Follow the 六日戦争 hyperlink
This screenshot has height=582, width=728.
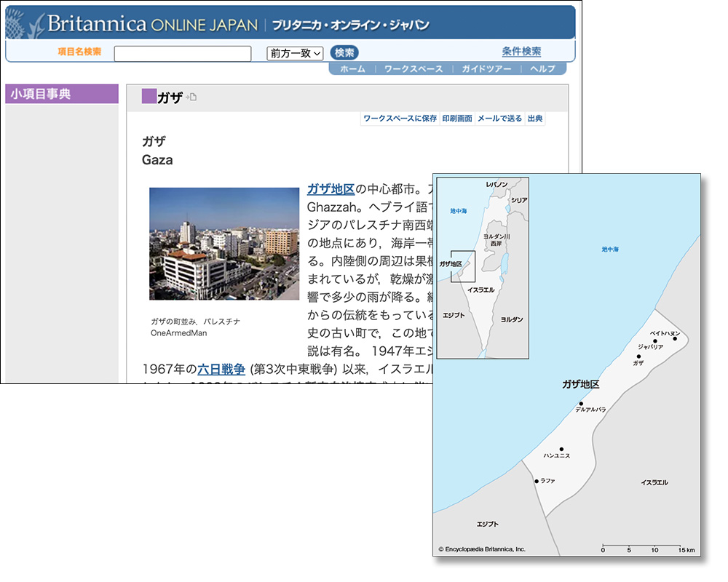click(221, 369)
